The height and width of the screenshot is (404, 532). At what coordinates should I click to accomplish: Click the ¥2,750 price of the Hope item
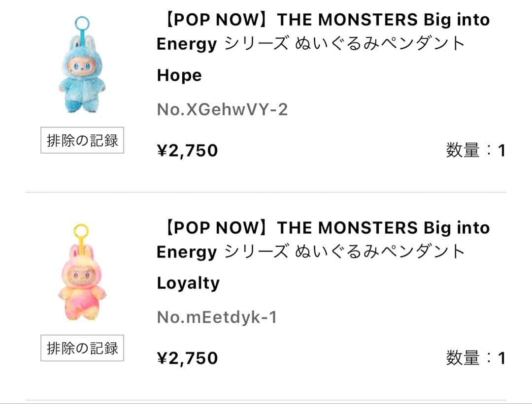pyautogui.click(x=187, y=150)
